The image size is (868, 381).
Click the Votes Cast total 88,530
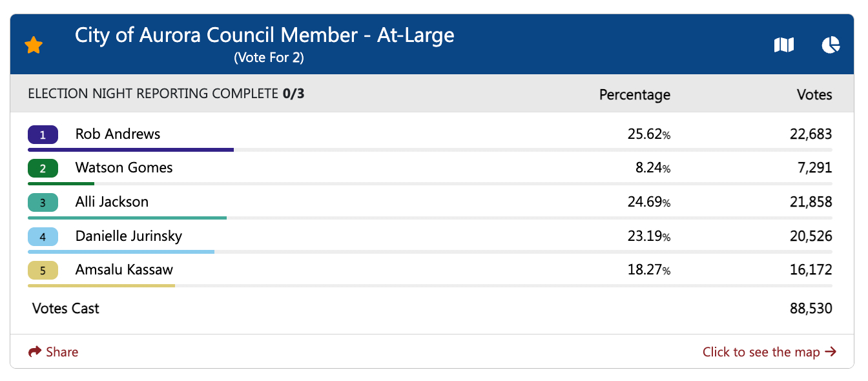pyautogui.click(x=811, y=309)
